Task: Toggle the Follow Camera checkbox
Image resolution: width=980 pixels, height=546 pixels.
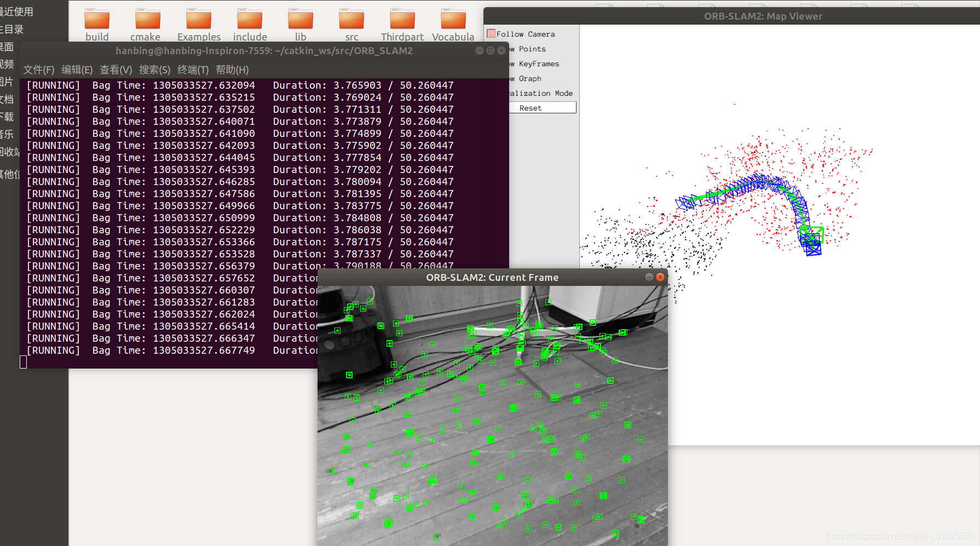Action: pyautogui.click(x=491, y=34)
